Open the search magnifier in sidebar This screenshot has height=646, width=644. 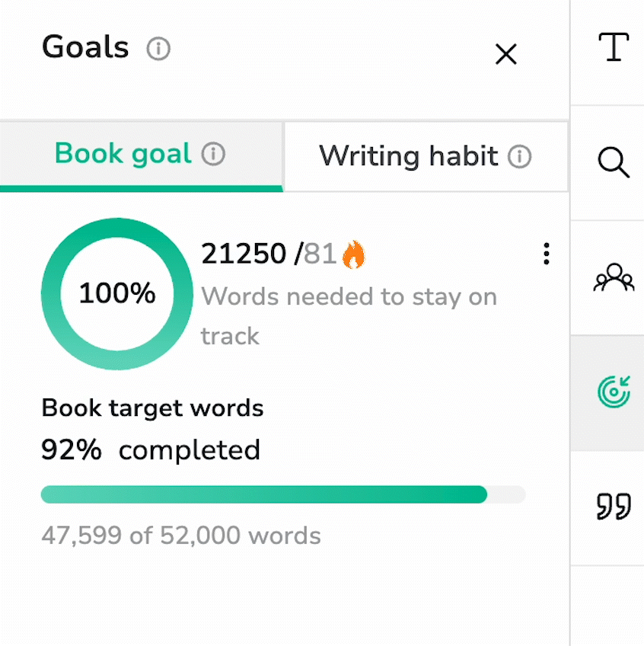point(614,162)
